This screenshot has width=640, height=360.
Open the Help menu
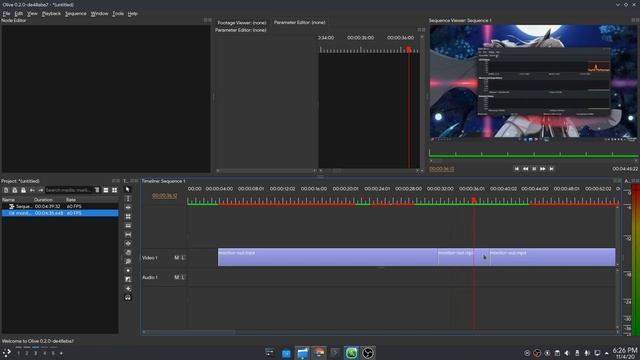(x=133, y=13)
